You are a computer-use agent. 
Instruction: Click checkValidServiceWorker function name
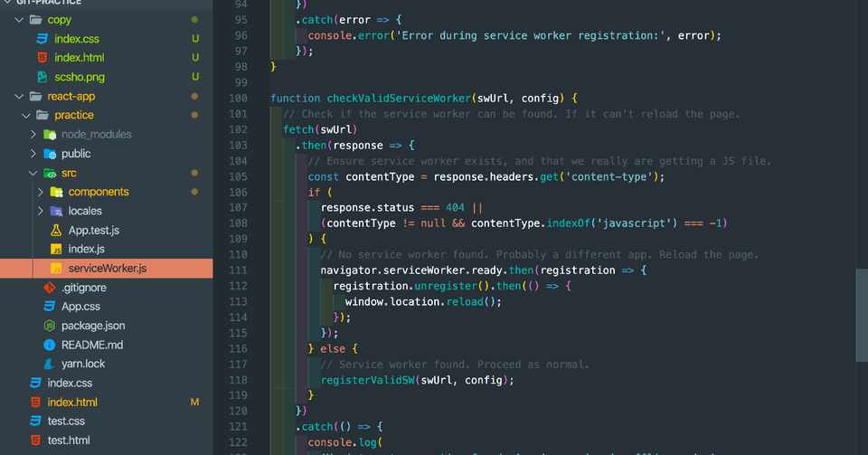[x=399, y=99]
